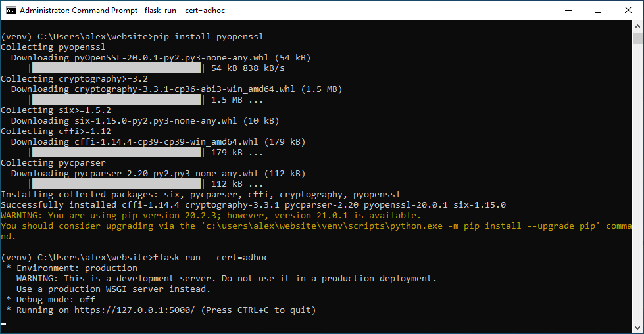This screenshot has height=334, width=644.
Task: Click the pyOpenSSL download progress bar
Action: click(116, 68)
